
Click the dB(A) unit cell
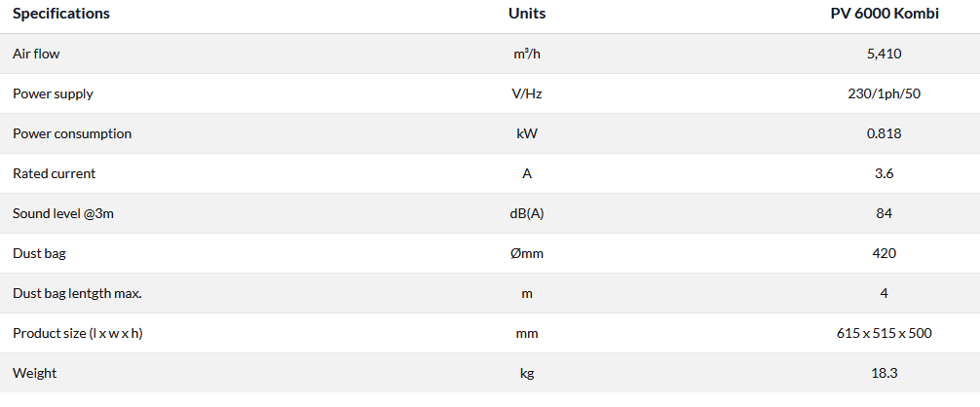[527, 213]
